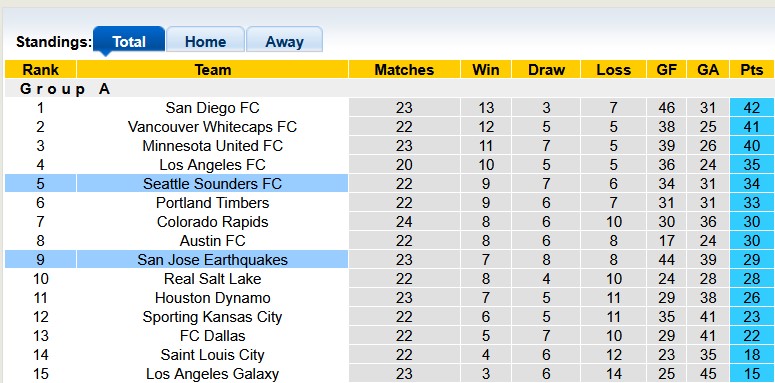Image resolution: width=775 pixels, height=383 pixels.
Task: Open the FC Dallas team link
Action: [x=212, y=336]
